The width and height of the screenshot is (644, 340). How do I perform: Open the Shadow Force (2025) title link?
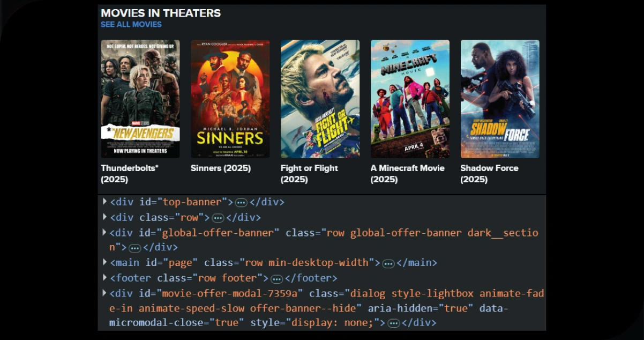click(x=489, y=173)
